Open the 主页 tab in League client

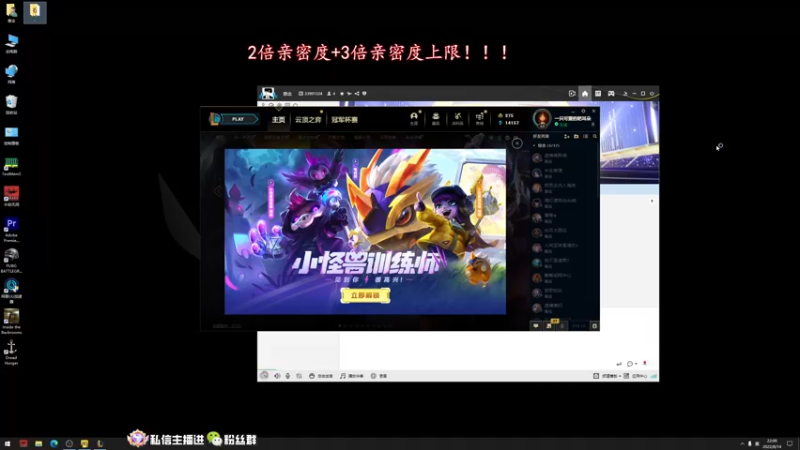pos(279,119)
